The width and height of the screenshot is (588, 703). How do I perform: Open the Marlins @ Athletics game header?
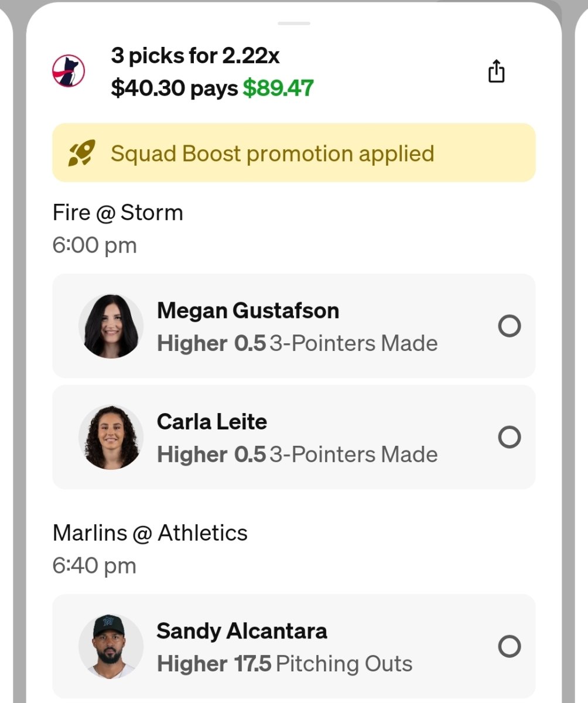(150, 533)
